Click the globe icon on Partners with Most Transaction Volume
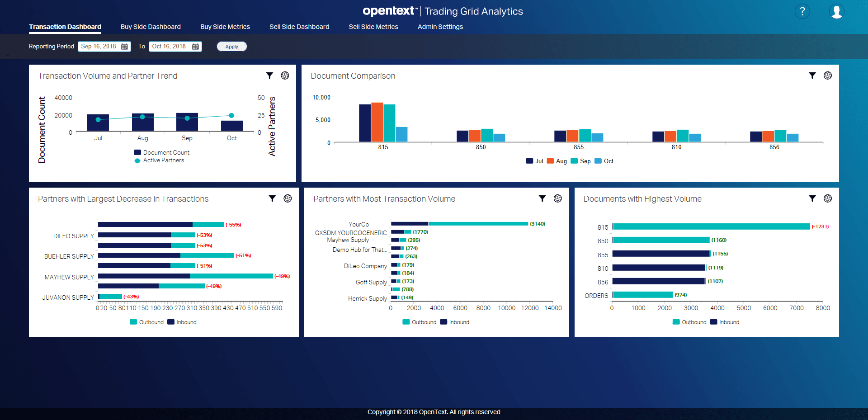Image resolution: width=868 pixels, height=420 pixels. 558,198
